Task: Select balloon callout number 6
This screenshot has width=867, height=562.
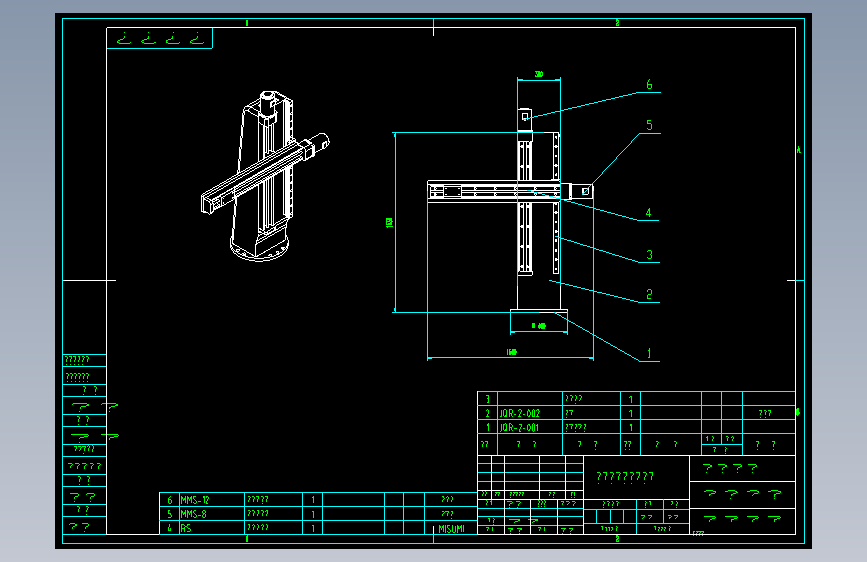Action: pos(649,85)
